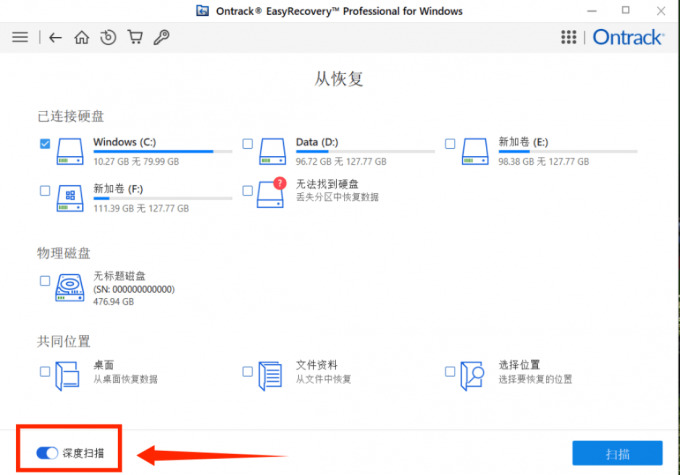The image size is (680, 475).
Task: Check the 无法找到硬盘 checkbox
Action: (247, 190)
